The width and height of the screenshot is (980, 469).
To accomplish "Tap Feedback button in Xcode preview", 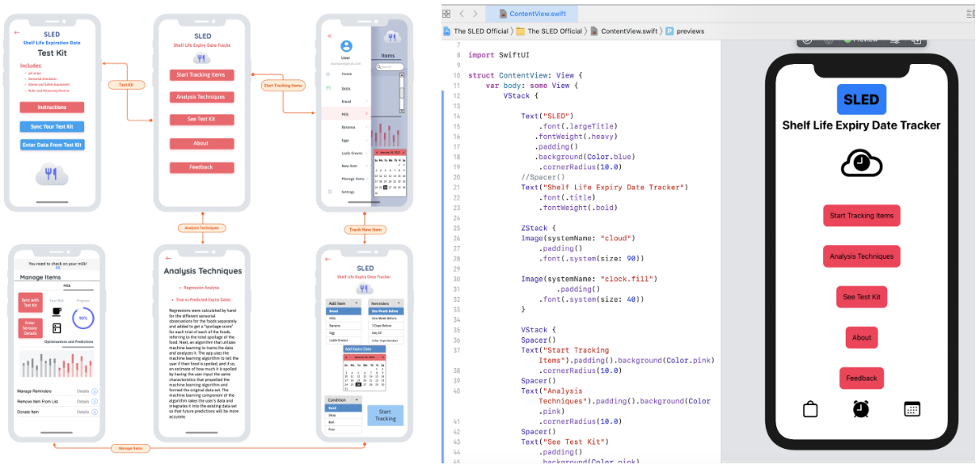I will coord(861,378).
